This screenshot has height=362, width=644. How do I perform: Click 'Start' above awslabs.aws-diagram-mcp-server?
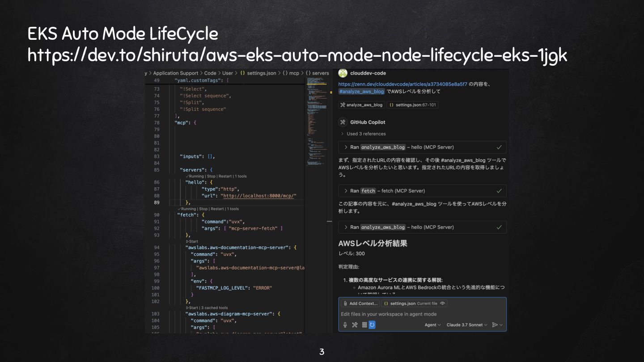192,307
